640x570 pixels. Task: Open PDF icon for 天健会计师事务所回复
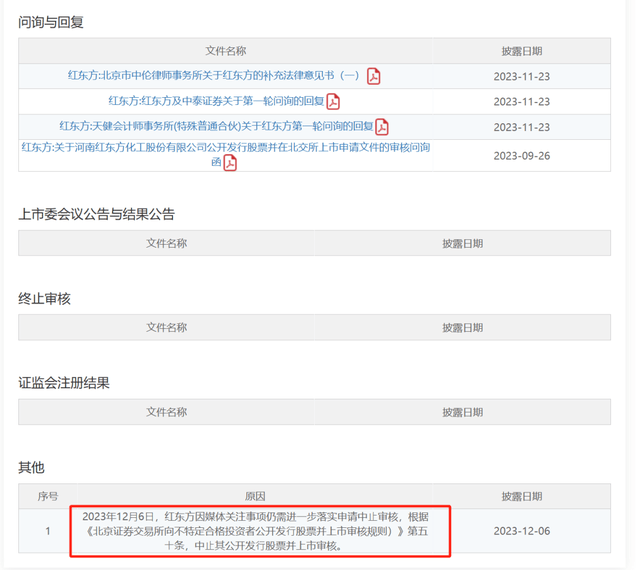coord(382,127)
